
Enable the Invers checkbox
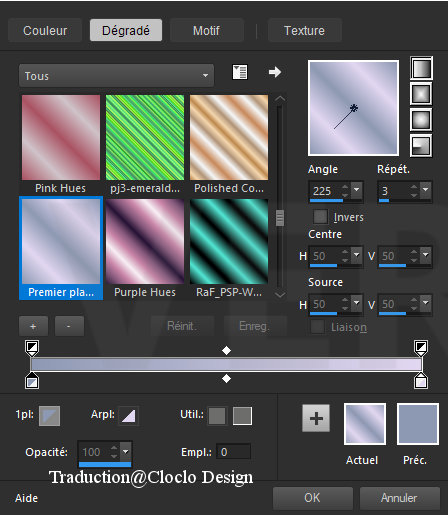320,217
